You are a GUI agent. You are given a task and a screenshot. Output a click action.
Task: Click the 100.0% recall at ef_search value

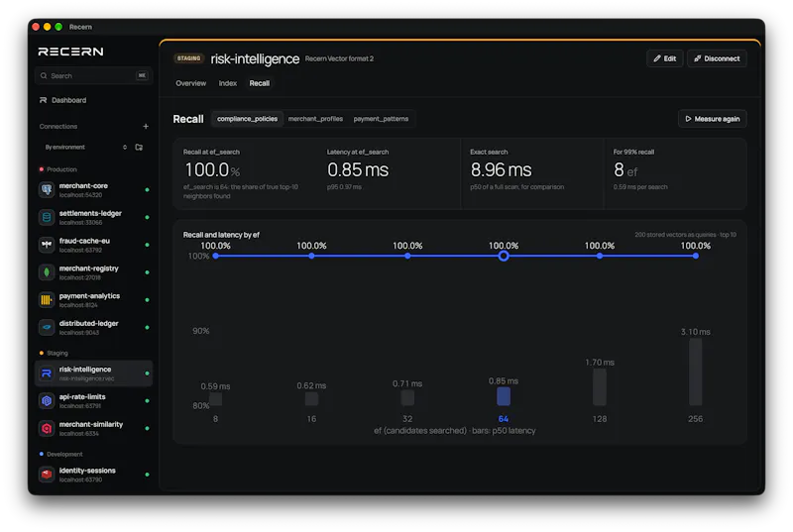coord(212,169)
